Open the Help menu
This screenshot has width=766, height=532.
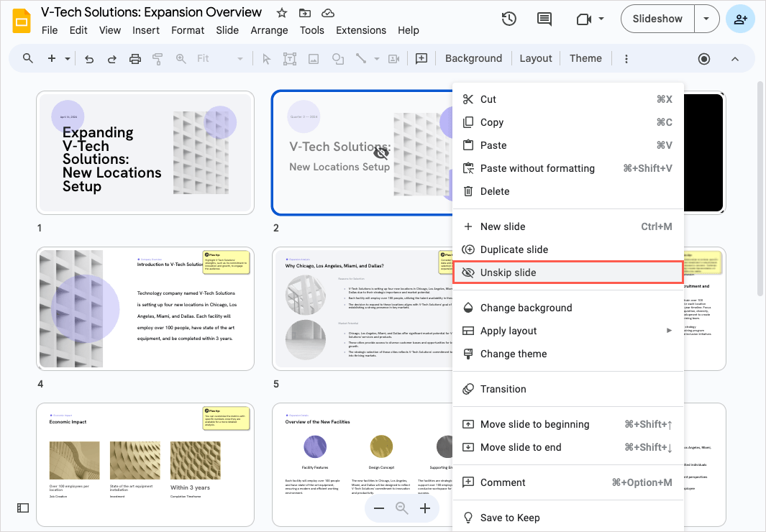pos(409,30)
